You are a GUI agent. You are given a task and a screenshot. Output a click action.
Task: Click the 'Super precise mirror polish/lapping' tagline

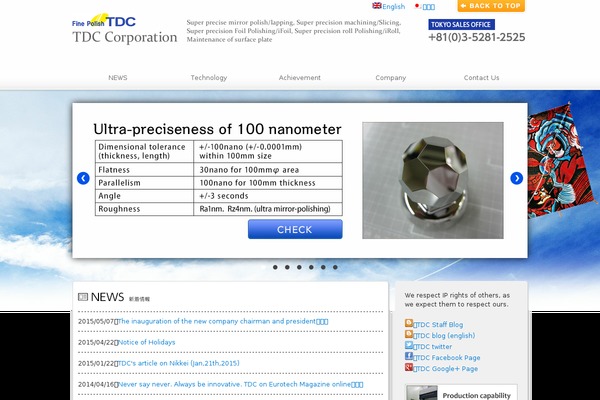(x=294, y=31)
